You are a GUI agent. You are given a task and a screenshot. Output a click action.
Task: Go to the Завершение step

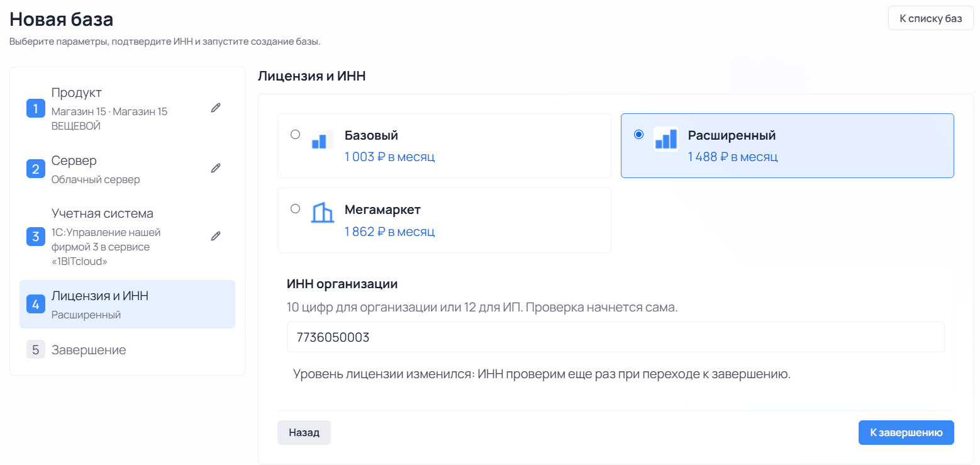click(x=127, y=350)
